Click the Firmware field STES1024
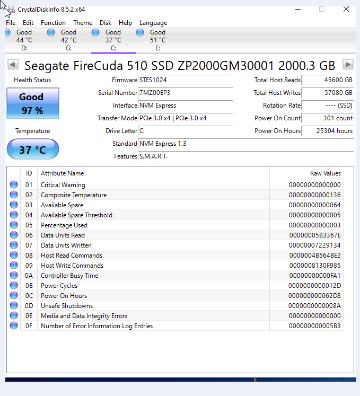Screen dimensions: 360x396 [186, 80]
